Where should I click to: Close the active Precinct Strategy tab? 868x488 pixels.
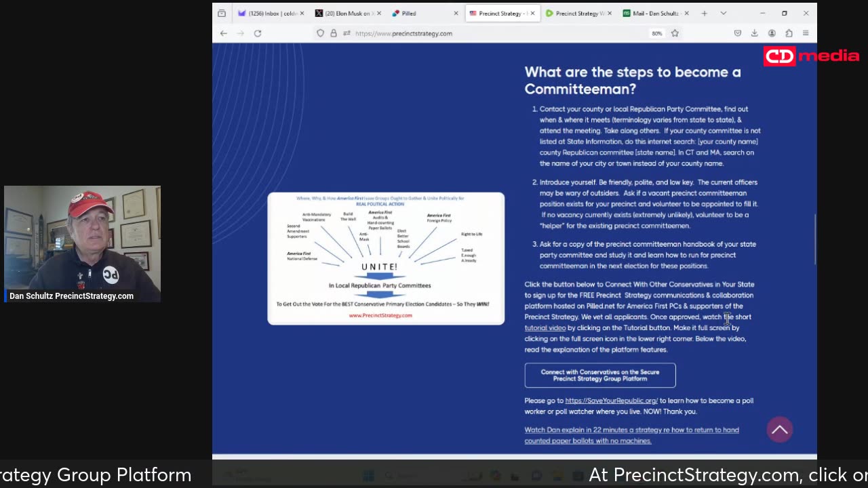click(x=532, y=13)
